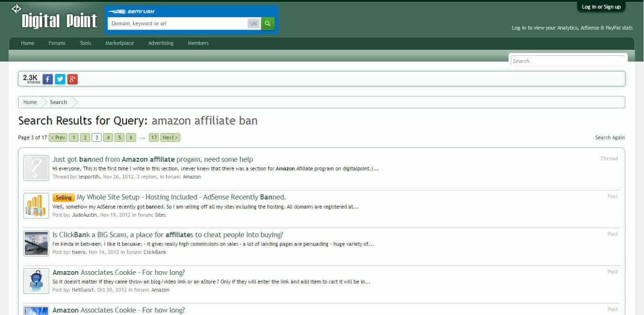
Task: Click the green SEMrush search magnifier button
Action: tap(268, 23)
